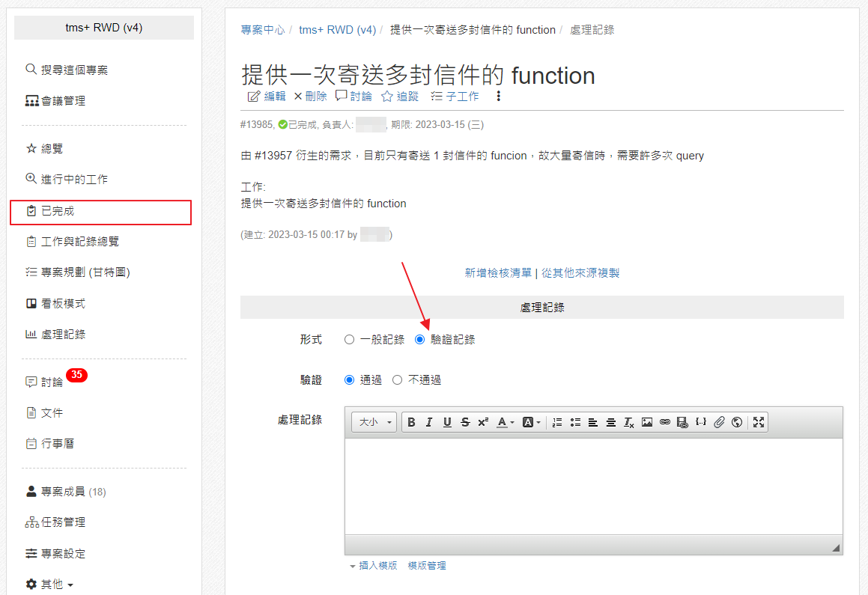The height and width of the screenshot is (595, 868).
Task: Expand the 其他 menu in sidebar
Action: click(x=50, y=584)
